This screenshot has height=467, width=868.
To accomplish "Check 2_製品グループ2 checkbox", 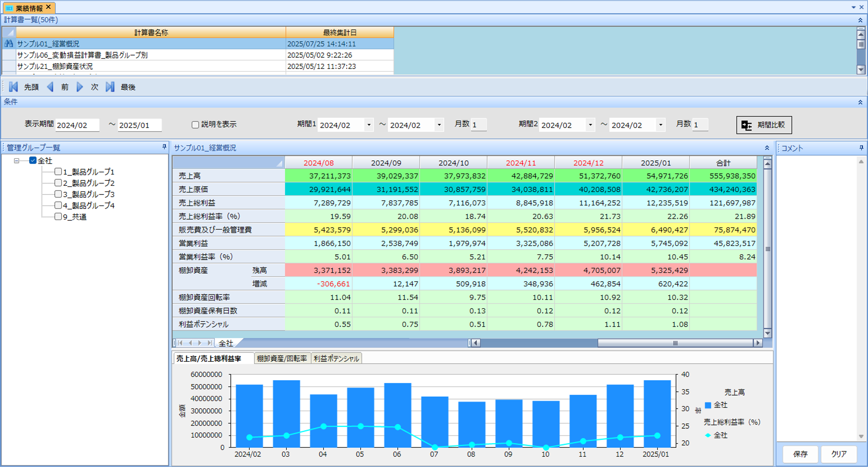I will (58, 183).
